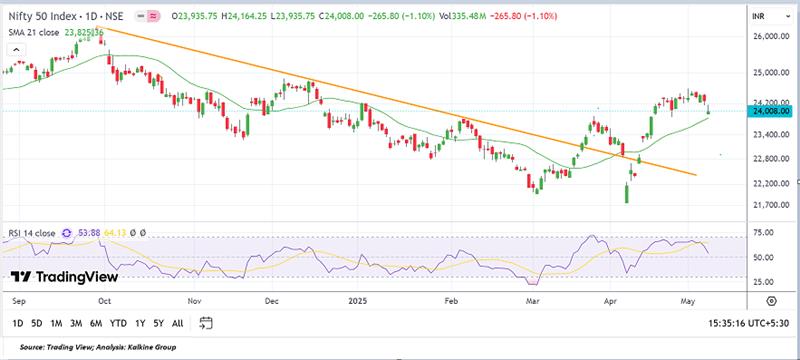The height and width of the screenshot is (360, 800).
Task: Collapse the indicator legend with the caret
Action: (x=16, y=50)
